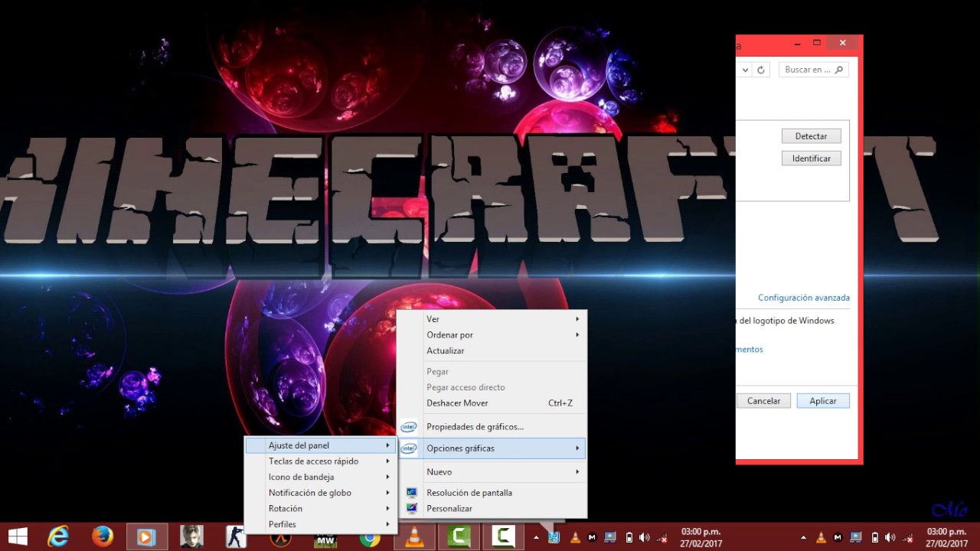
Task: Expand the Ajuste del panel arrow
Action: point(387,445)
